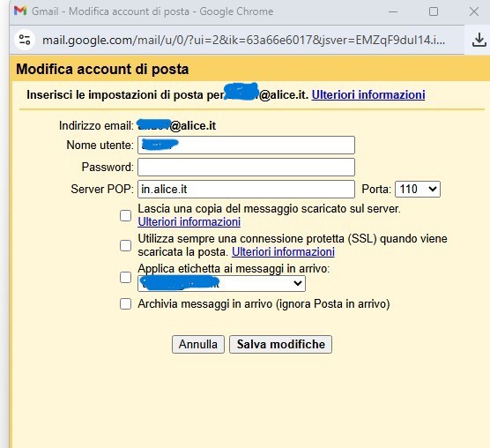Select the Server POP field with in.alice.it

click(x=246, y=189)
